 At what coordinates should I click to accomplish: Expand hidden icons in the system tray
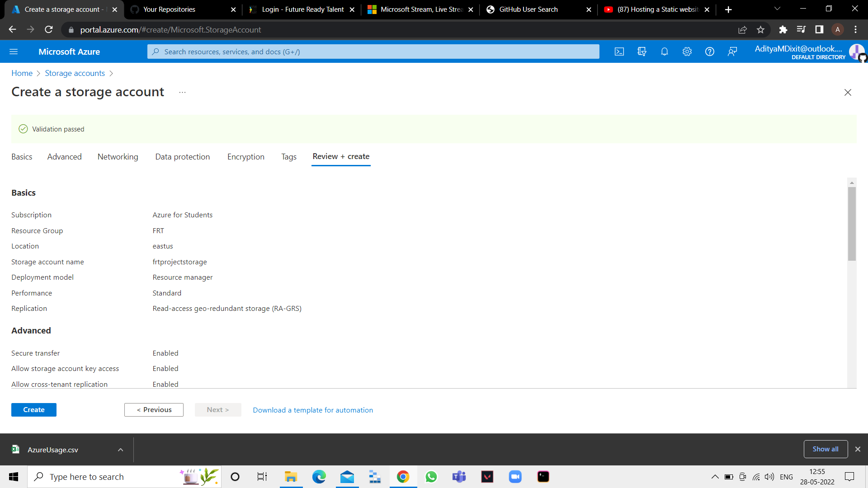pos(715,477)
